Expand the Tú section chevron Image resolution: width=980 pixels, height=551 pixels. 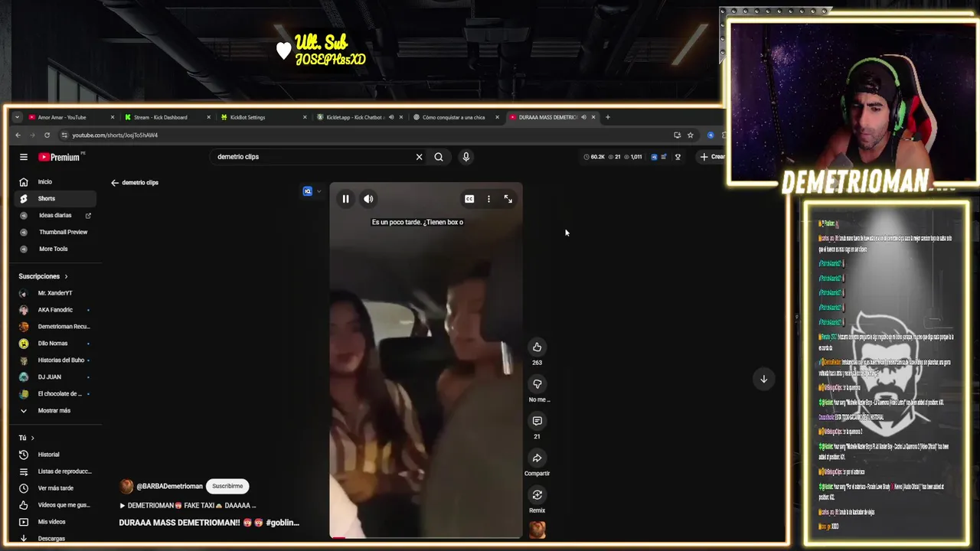[32, 438]
